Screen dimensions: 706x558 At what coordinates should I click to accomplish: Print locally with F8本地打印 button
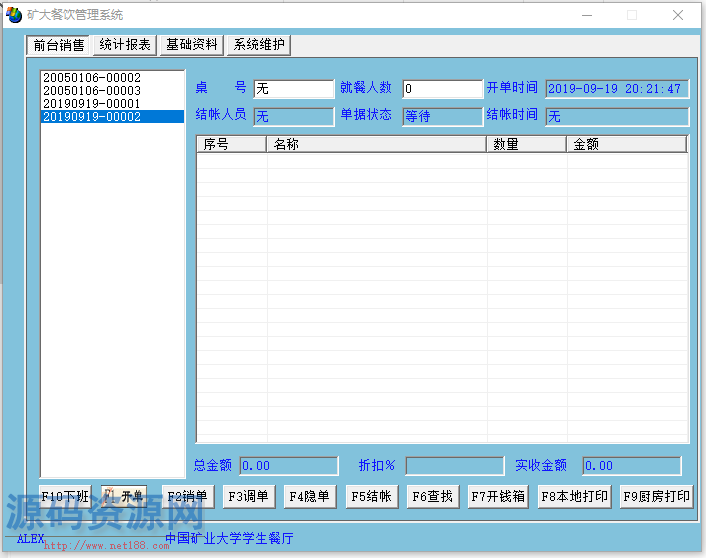tap(575, 496)
